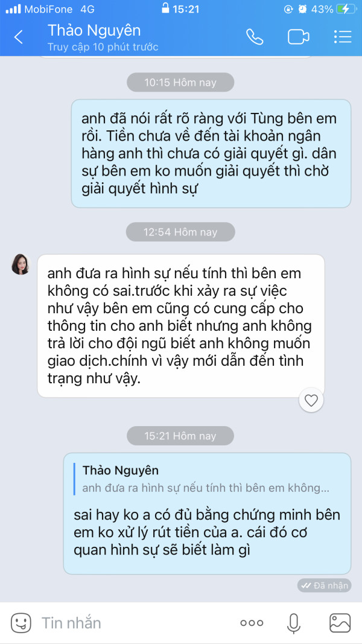This screenshot has width=362, height=644.
Task: Like the message with heart icon
Action: tap(311, 400)
